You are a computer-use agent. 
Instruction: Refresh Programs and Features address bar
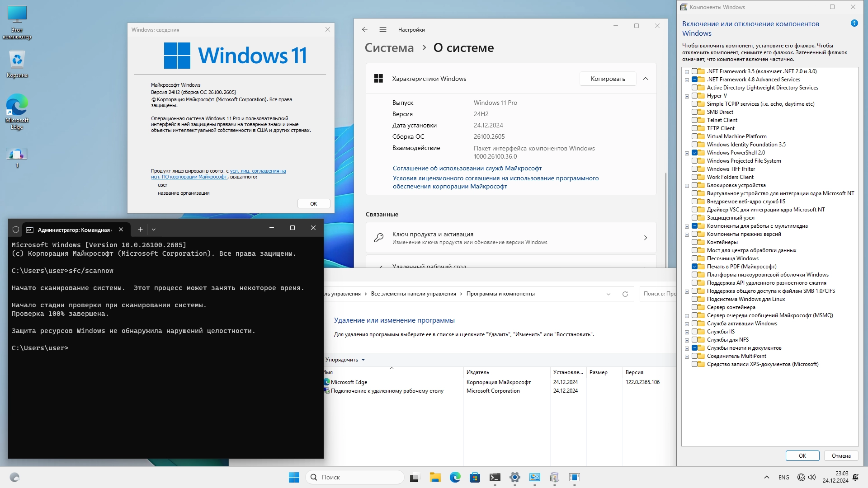(x=625, y=294)
